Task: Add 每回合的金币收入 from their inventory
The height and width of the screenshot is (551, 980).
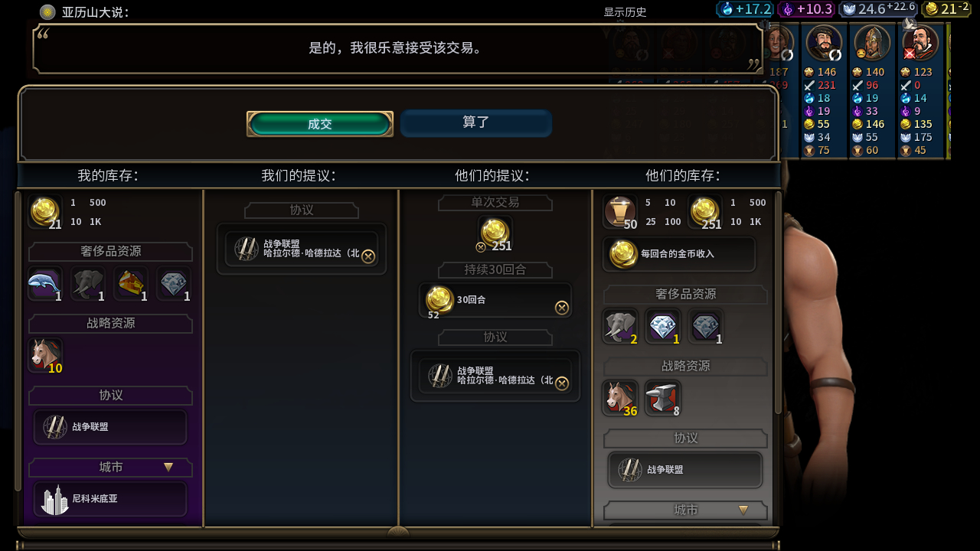Action: 679,254
